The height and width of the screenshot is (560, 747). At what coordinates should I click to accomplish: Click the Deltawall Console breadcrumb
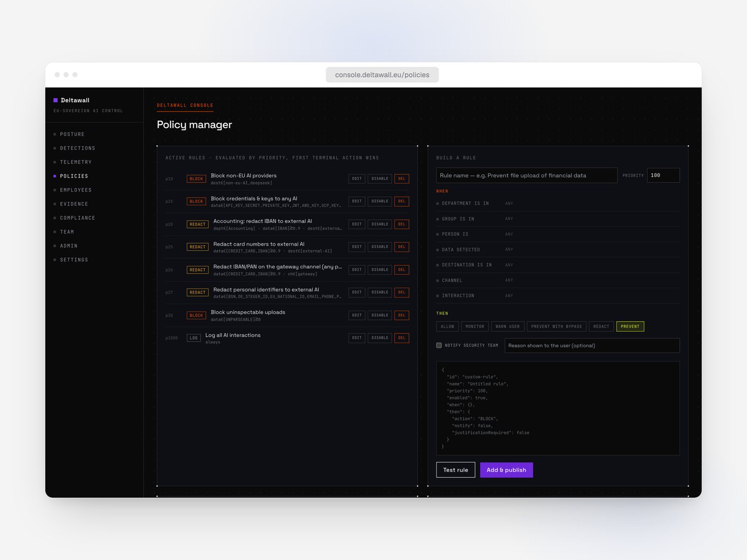(185, 106)
